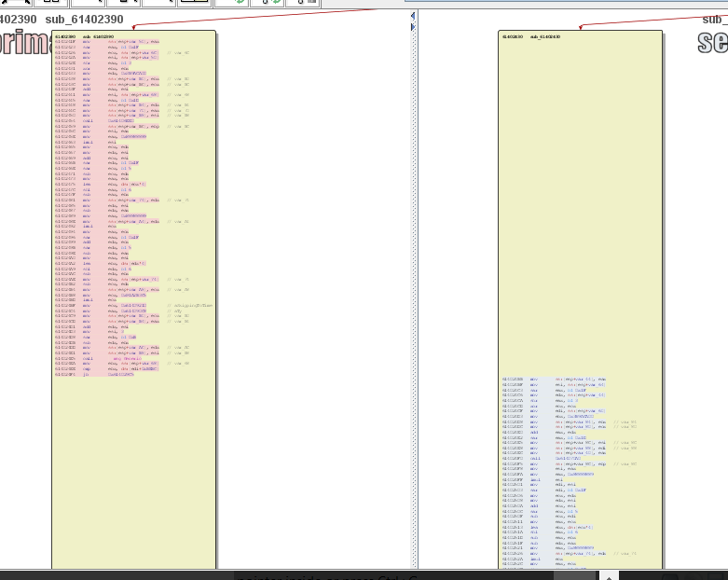
Task: Click the wide toolbar button left of green icons
Action: tap(194, 3)
